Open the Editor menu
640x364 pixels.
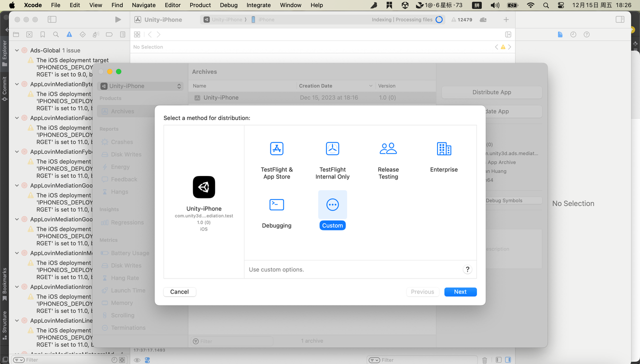(172, 5)
